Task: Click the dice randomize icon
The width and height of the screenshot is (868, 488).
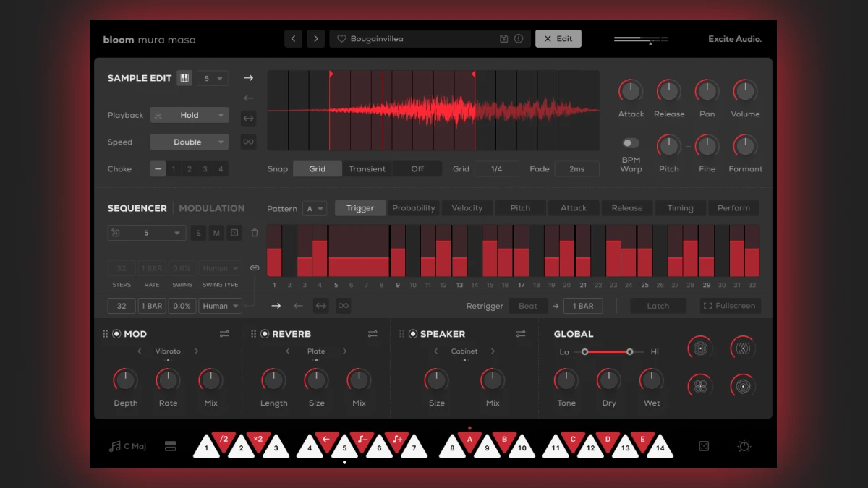Action: (703, 447)
